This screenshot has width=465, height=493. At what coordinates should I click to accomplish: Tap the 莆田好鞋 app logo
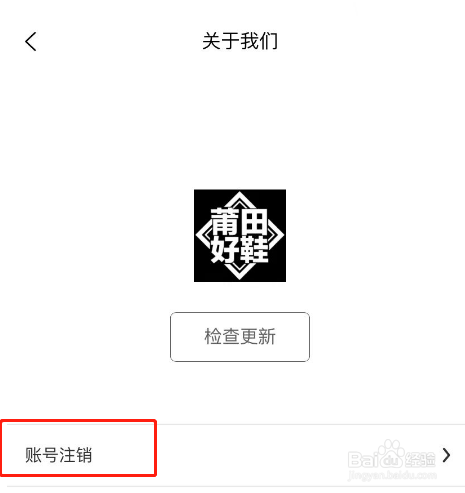click(x=240, y=235)
